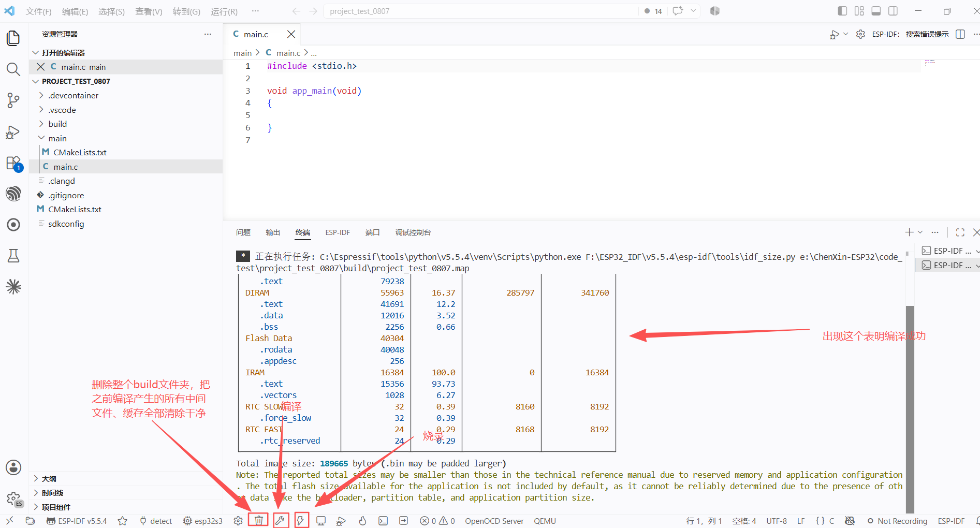This screenshot has width=980, height=528.
Task: Switch to the ESP-IDF panel tab
Action: (338, 232)
